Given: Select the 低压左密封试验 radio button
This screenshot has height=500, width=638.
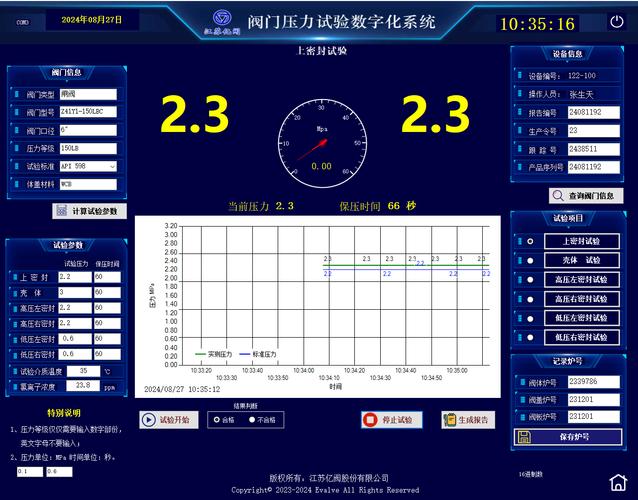Looking at the screenshot, I should pyautogui.click(x=530, y=318).
